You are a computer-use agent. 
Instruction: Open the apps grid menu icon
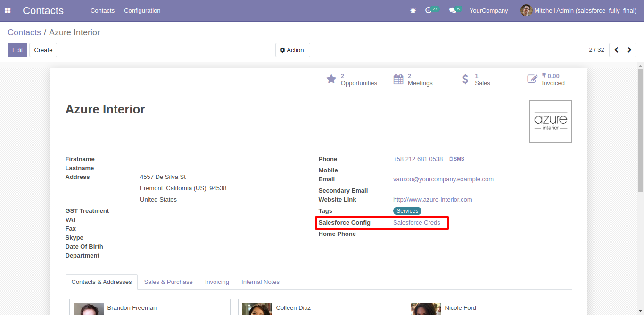(8, 10)
